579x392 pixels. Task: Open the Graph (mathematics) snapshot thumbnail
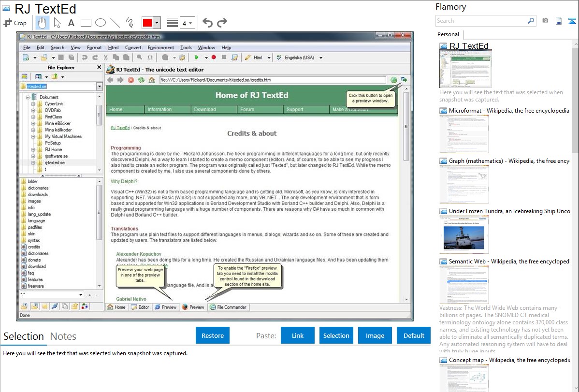click(x=464, y=184)
